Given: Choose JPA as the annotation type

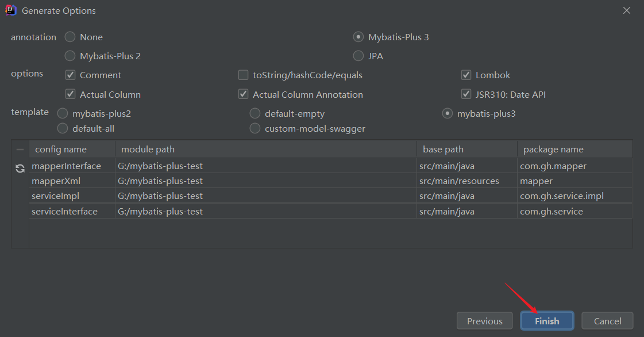Looking at the screenshot, I should point(358,56).
